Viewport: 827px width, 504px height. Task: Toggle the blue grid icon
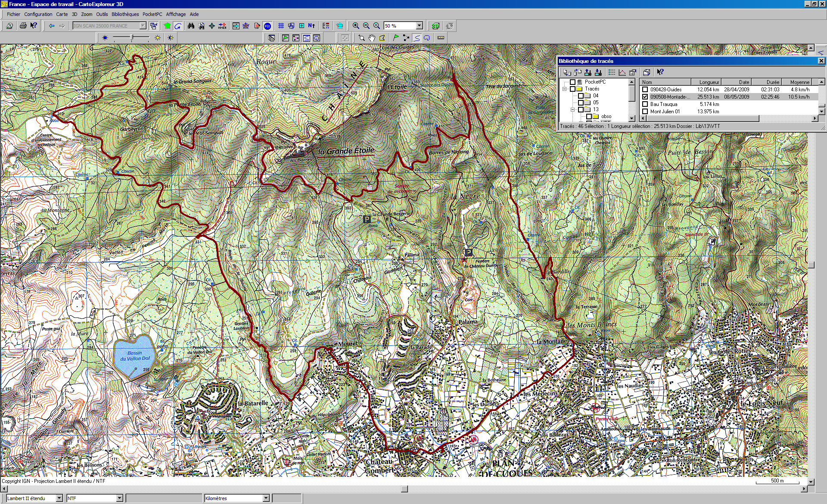pyautogui.click(x=281, y=26)
